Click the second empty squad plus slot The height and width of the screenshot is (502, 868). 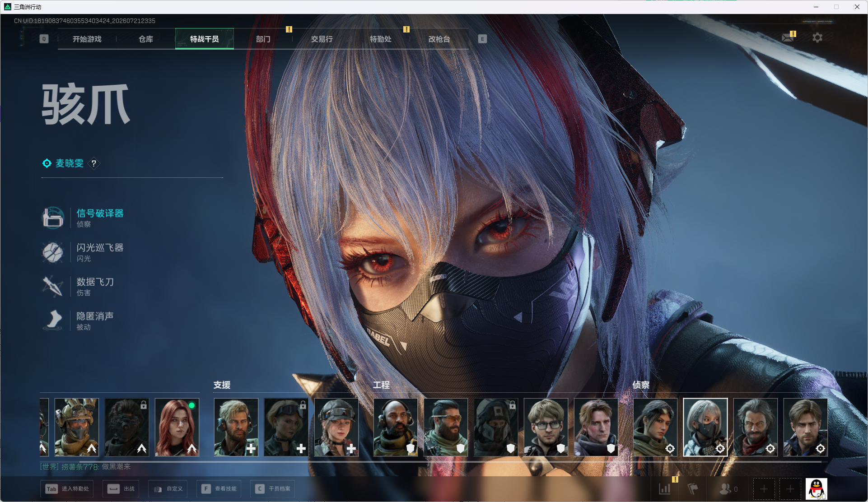coord(790,489)
